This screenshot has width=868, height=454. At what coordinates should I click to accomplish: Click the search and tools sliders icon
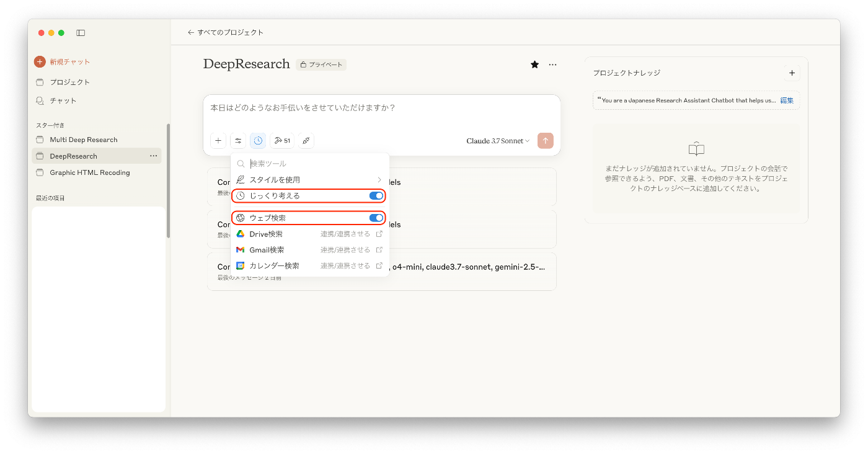coord(238,141)
